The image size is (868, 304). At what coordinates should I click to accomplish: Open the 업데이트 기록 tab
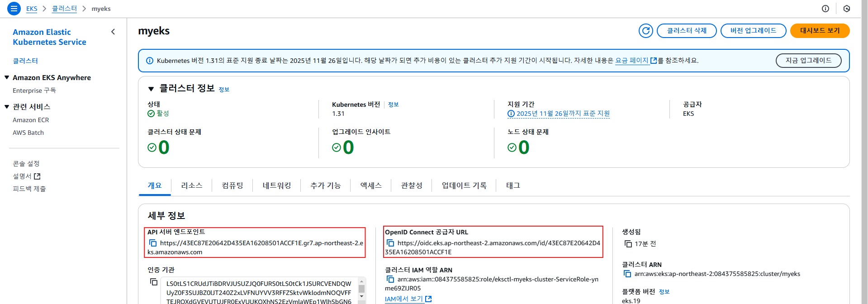point(464,185)
